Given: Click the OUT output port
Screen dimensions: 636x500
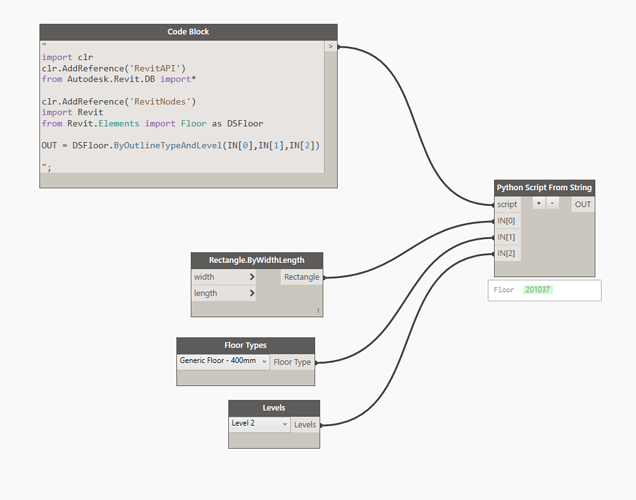Looking at the screenshot, I should (583, 204).
